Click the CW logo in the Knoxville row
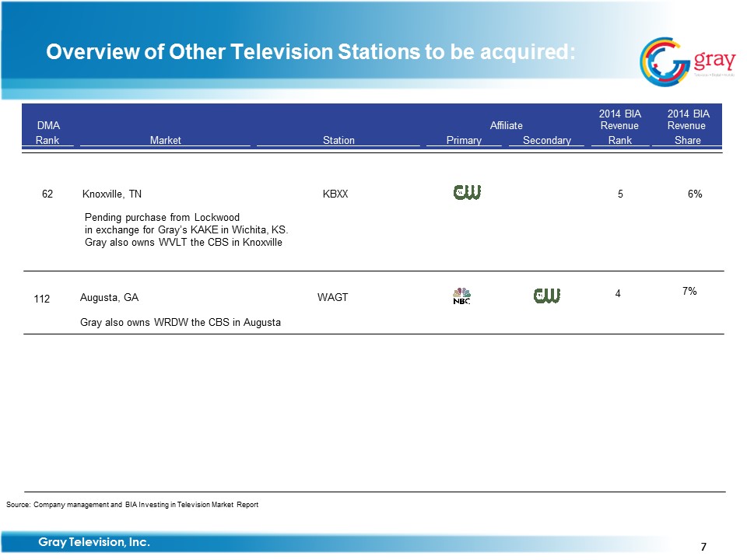The image size is (747, 560). (x=467, y=192)
